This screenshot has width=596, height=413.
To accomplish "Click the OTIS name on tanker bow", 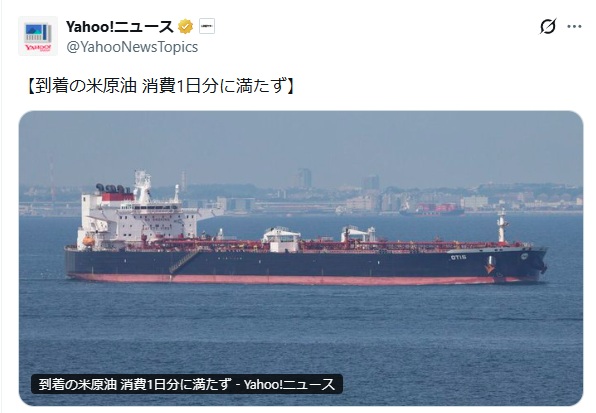I will [x=458, y=257].
